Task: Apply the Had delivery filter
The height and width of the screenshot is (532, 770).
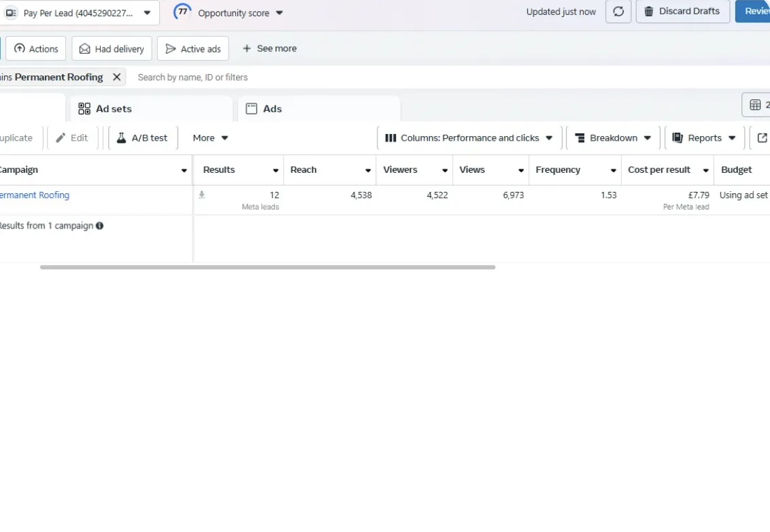Action: click(112, 49)
